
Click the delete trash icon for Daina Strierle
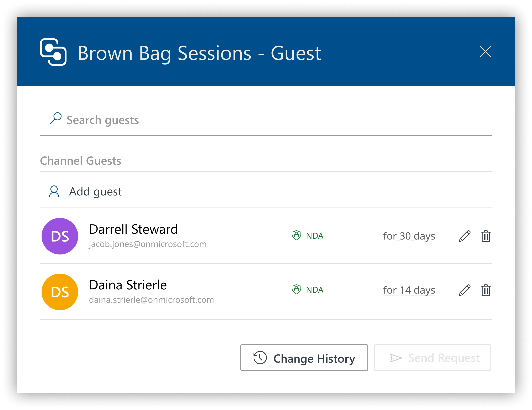[486, 291]
